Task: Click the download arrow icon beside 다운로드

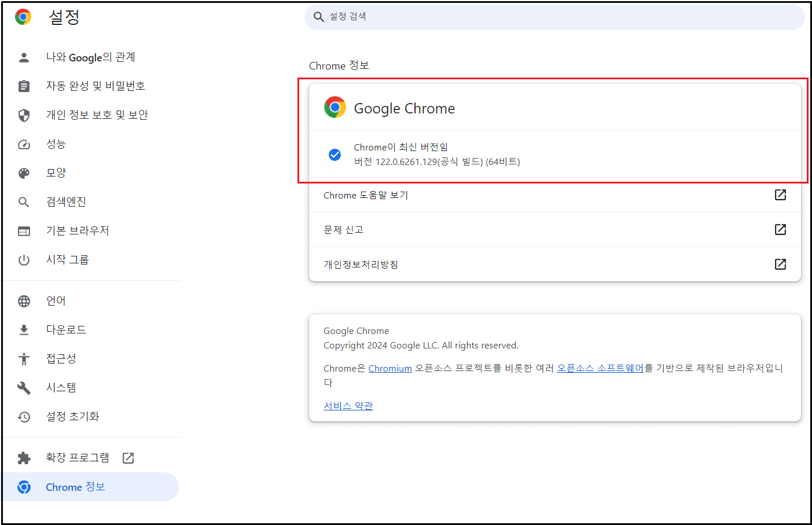Action: coord(24,329)
